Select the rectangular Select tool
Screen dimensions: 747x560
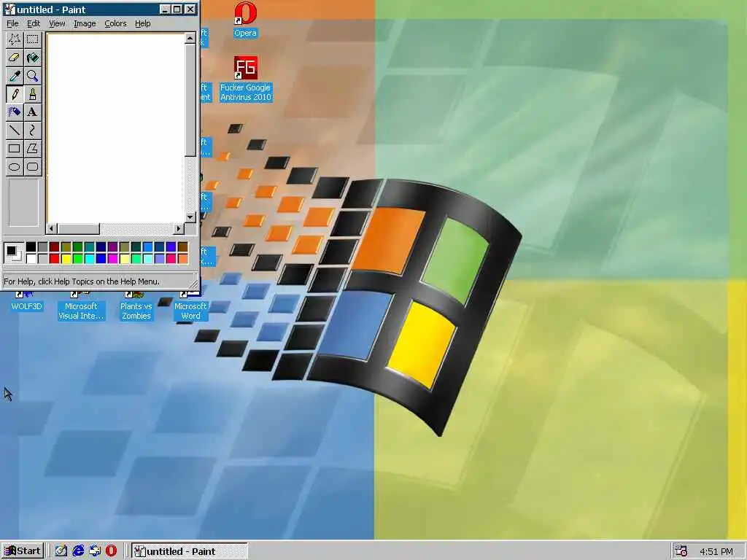(32, 39)
